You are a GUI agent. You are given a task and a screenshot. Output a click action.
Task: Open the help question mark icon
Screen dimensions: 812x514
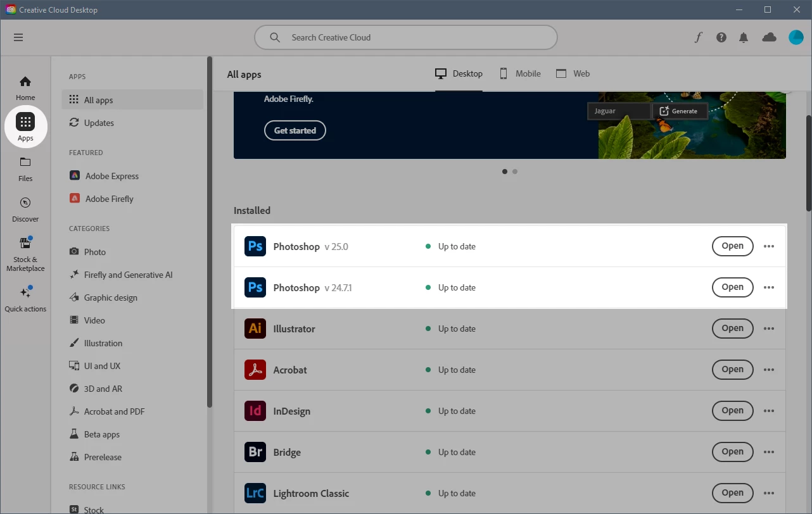click(x=721, y=37)
